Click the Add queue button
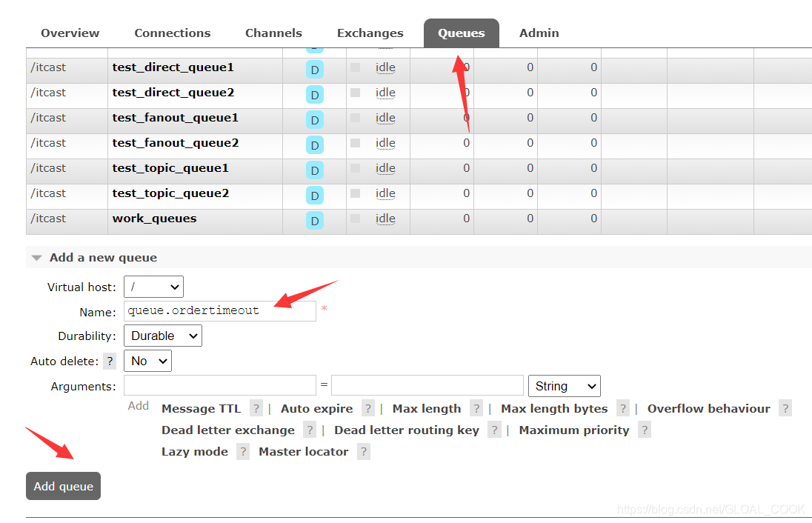812x523 pixels. pyautogui.click(x=63, y=486)
